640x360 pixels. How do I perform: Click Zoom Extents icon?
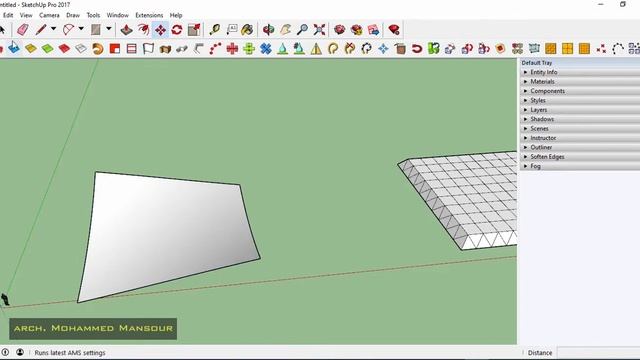[x=320, y=29]
